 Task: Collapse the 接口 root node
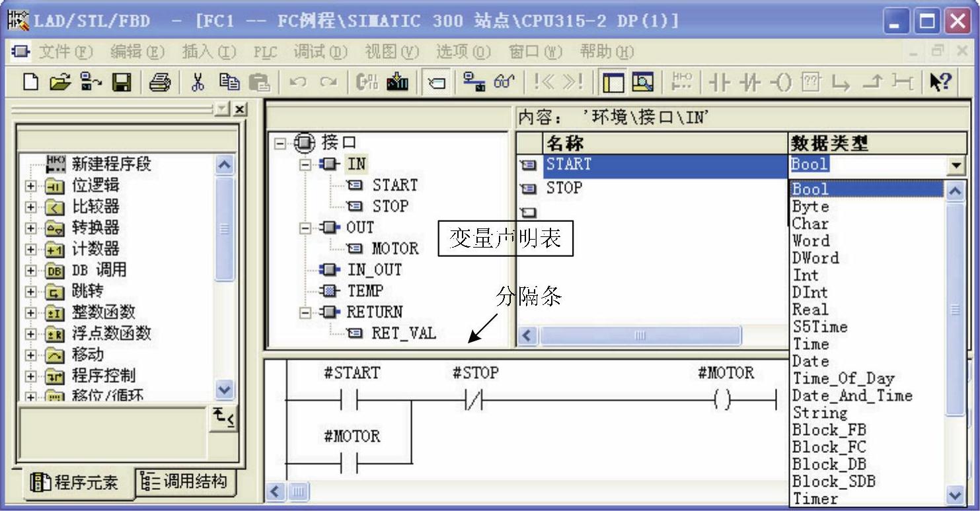coord(280,143)
